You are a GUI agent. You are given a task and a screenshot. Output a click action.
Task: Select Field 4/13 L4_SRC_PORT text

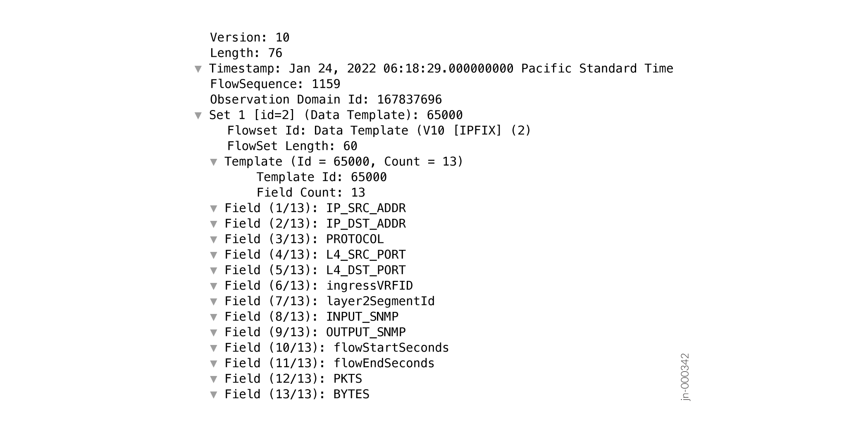click(315, 255)
